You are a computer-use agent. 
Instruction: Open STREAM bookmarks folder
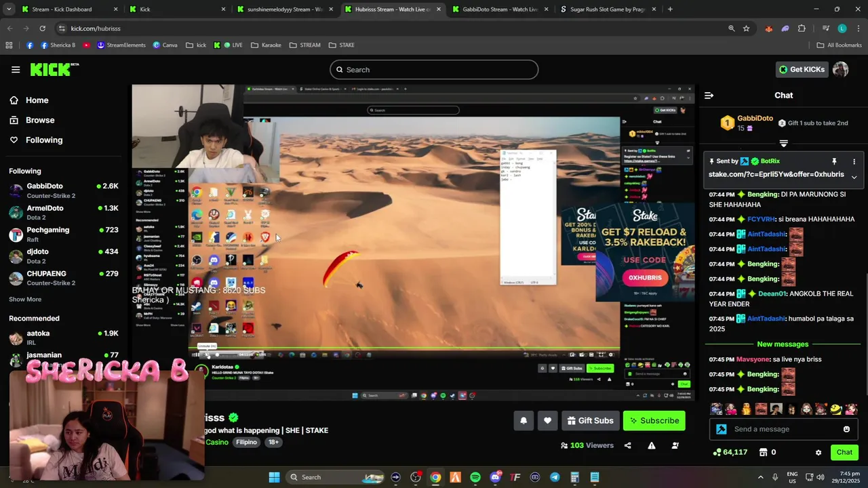click(x=304, y=45)
